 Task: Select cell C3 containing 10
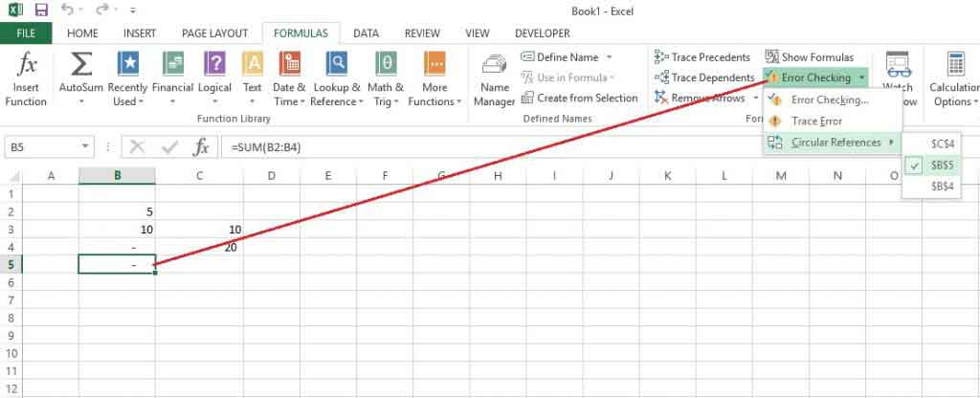point(199,230)
